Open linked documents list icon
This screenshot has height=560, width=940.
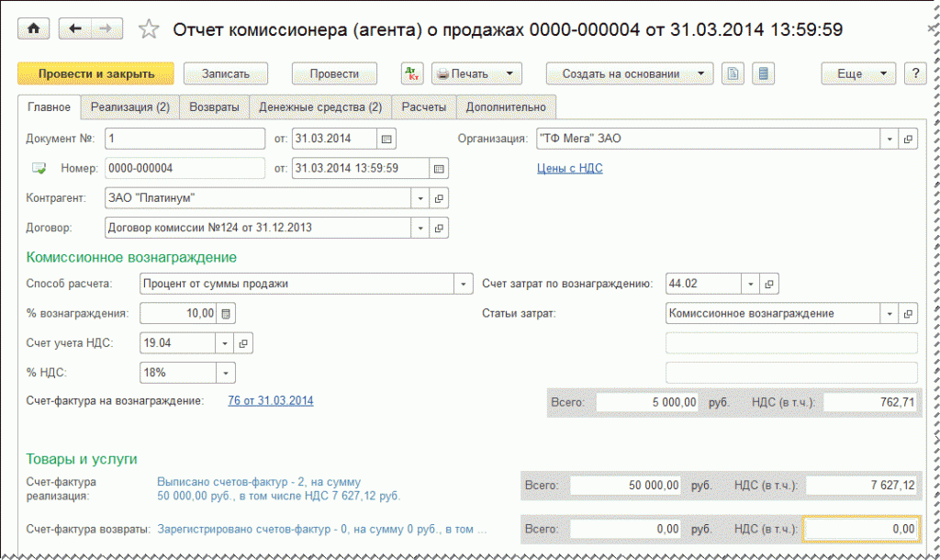click(763, 73)
